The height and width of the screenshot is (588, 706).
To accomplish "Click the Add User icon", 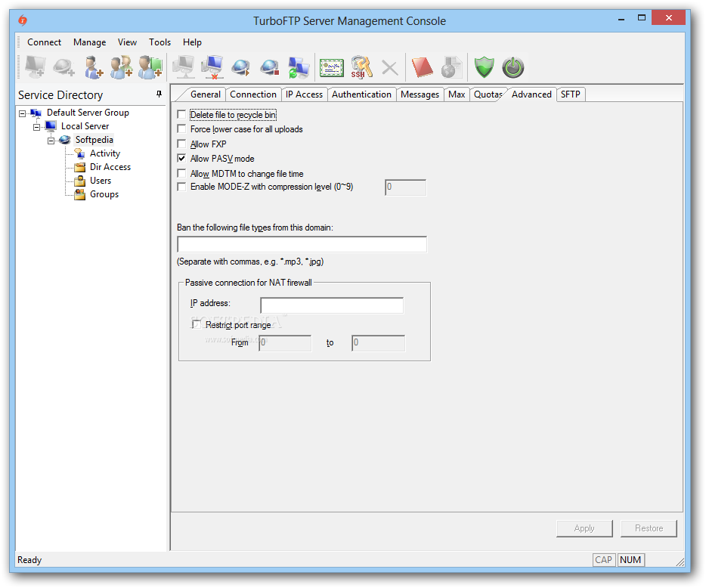I will pyautogui.click(x=93, y=67).
